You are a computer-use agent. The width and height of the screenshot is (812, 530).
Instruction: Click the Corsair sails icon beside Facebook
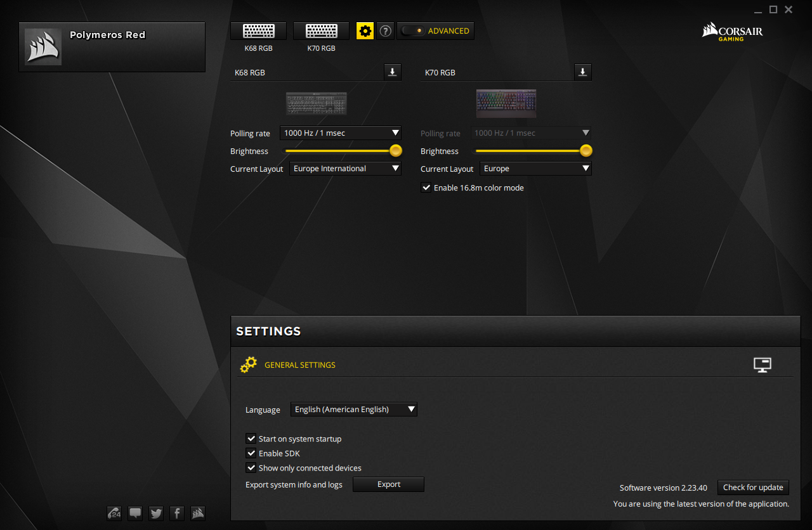coord(197,514)
